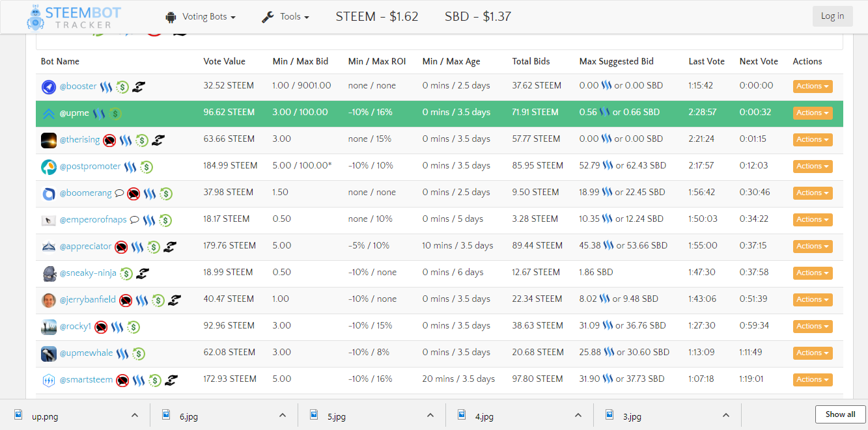Click the green dollar icon beside @booster
Screen dimensions: 868x430
point(122,87)
